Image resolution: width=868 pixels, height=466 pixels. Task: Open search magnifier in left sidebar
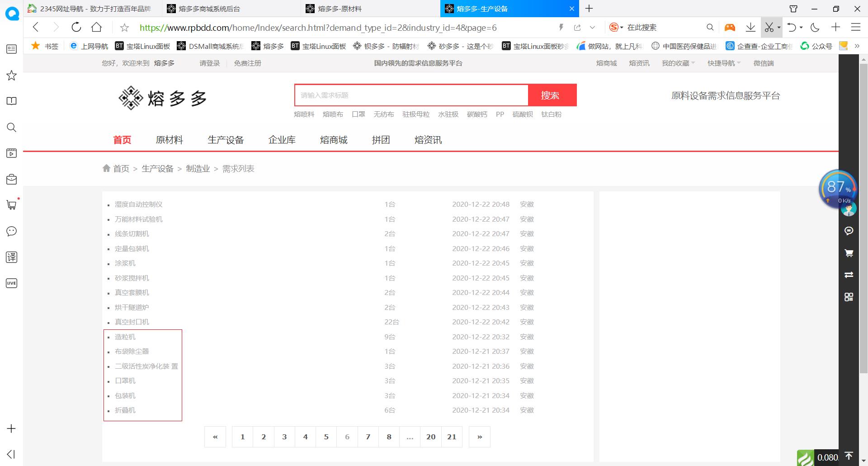(x=11, y=127)
